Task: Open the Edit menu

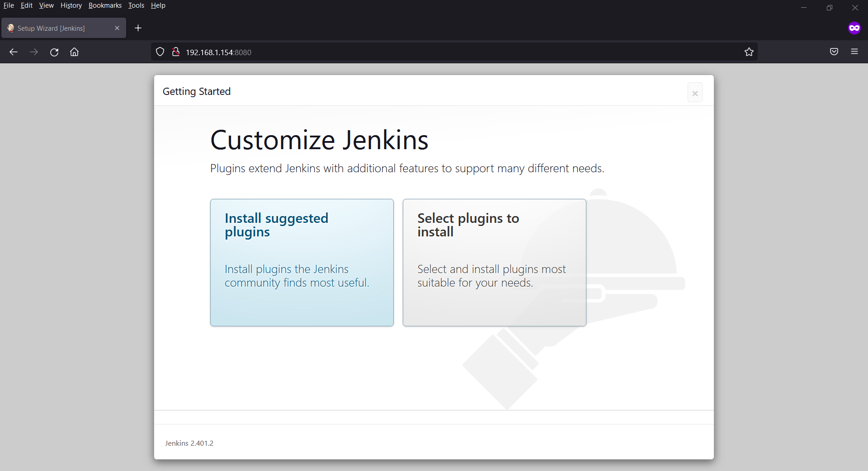Action: pyautogui.click(x=27, y=5)
